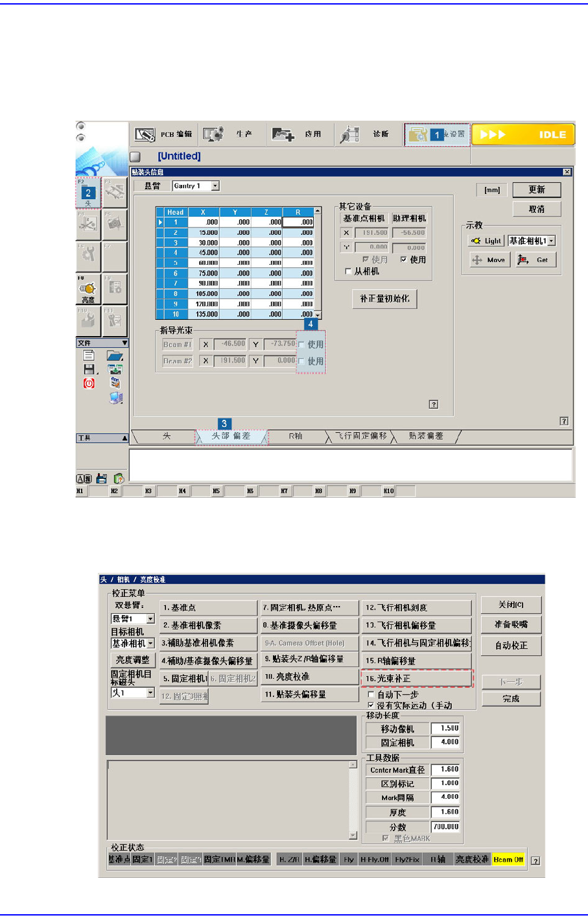Enable 使用 checkbox for Beam #2
This screenshot has width=588, height=922.
(x=301, y=361)
